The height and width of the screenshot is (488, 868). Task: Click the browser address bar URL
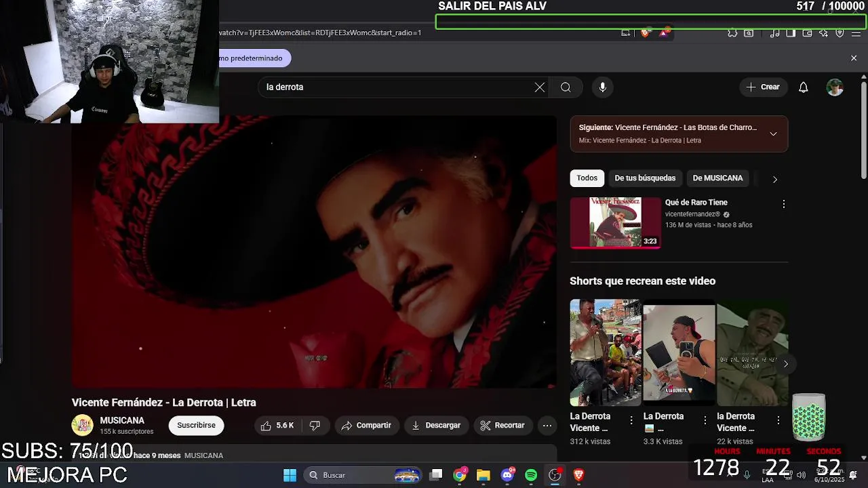coord(320,33)
